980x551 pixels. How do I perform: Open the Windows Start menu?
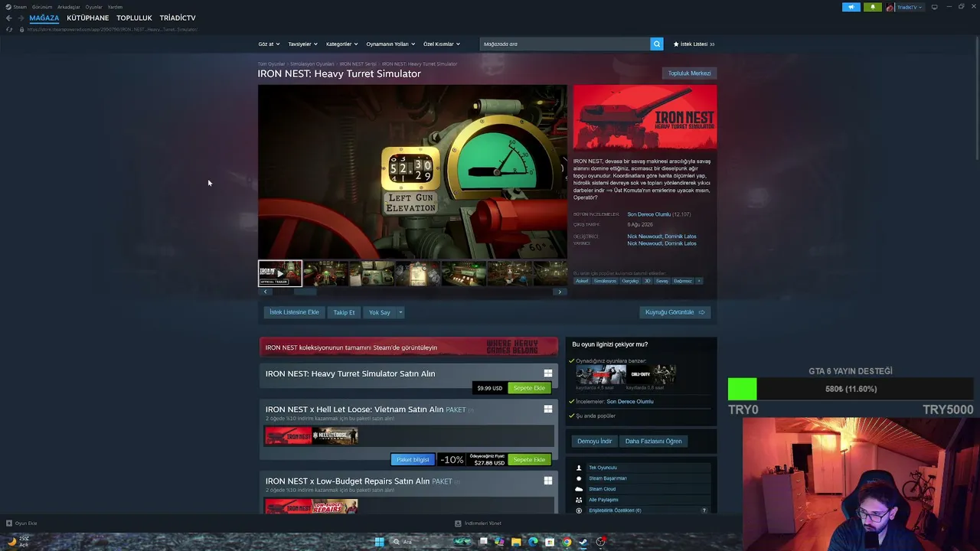[379, 542]
